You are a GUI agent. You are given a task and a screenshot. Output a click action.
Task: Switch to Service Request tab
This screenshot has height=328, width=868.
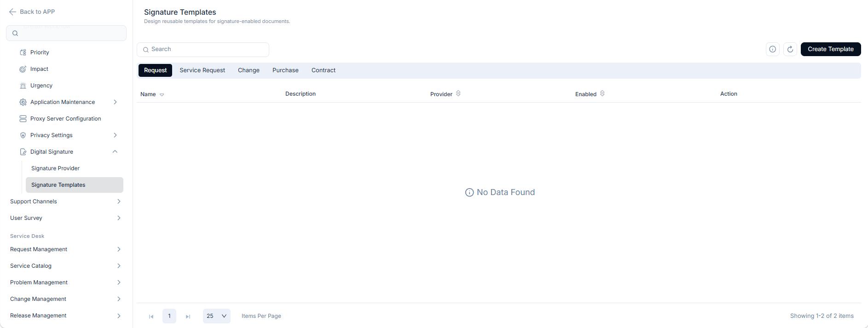click(x=203, y=70)
